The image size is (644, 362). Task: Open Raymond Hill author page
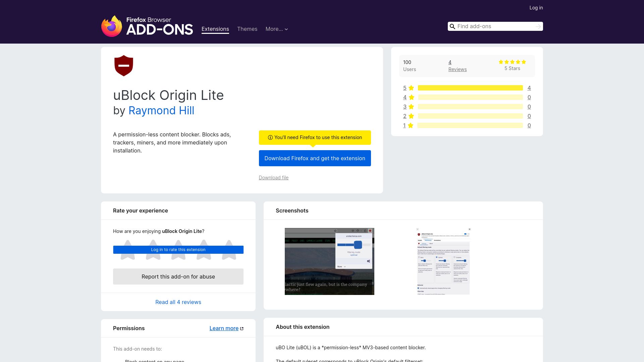point(161,111)
